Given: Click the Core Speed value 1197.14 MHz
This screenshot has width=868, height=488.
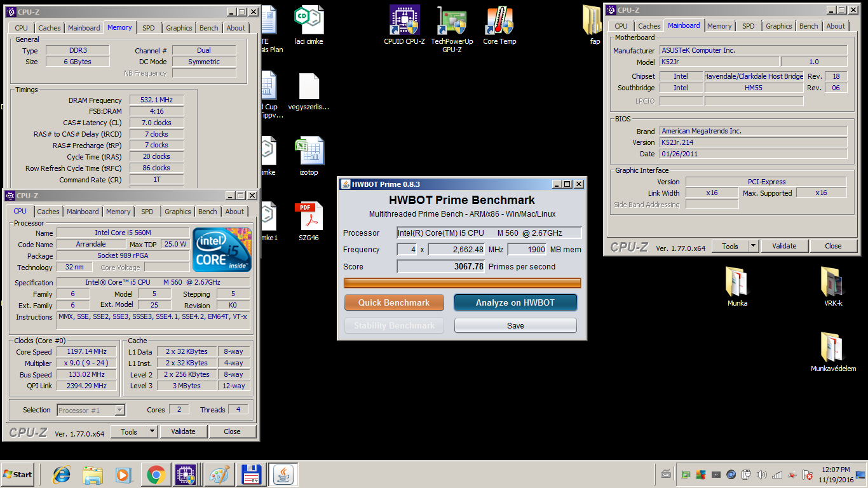Looking at the screenshot, I should pyautogui.click(x=86, y=352).
